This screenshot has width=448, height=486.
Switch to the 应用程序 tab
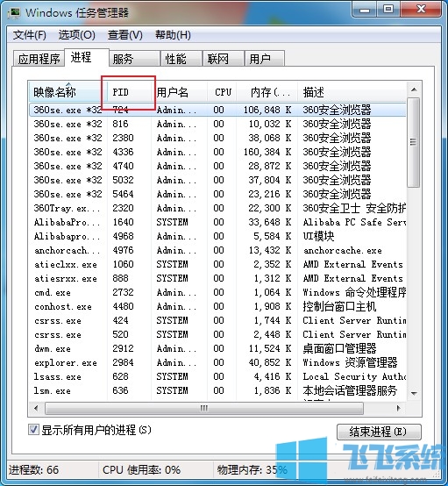[39, 59]
